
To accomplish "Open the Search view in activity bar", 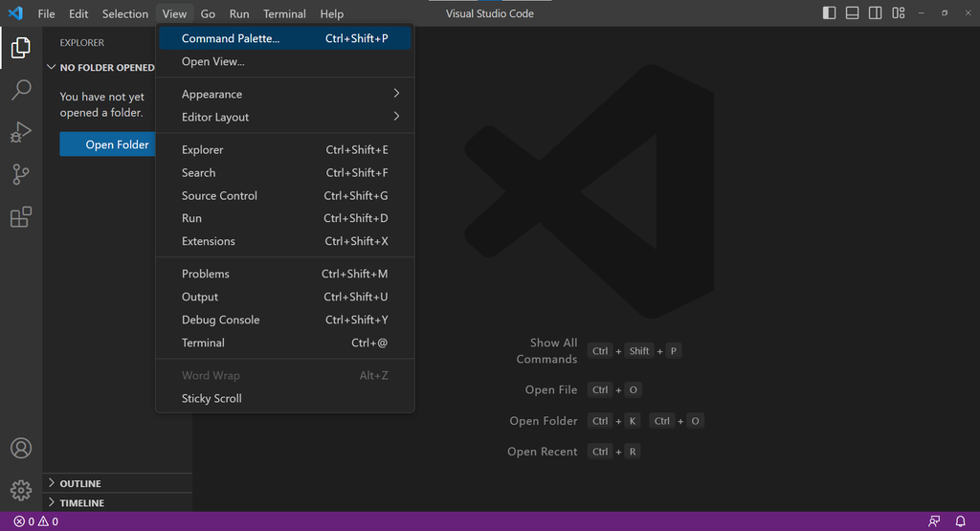I will click(21, 90).
